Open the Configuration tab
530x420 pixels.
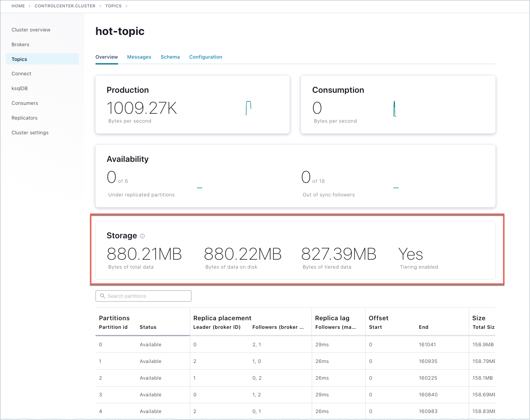(205, 57)
